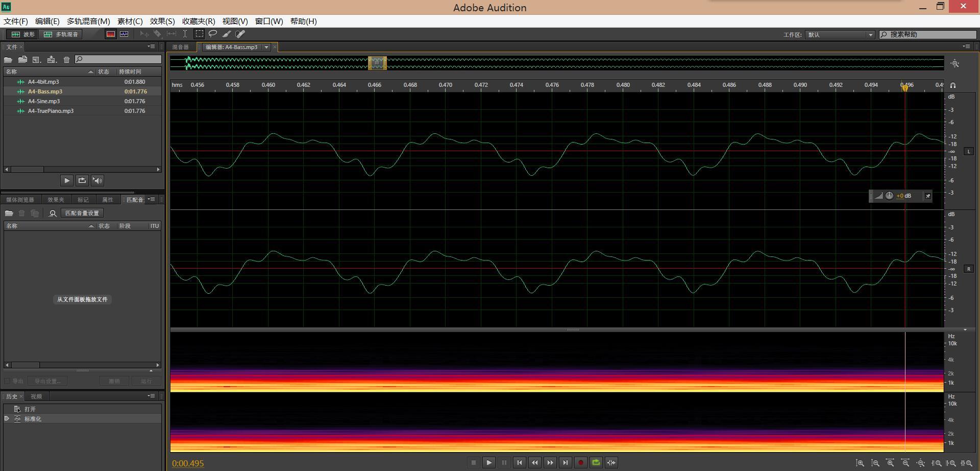Toggle the right channel R button
Screen dimensions: 980x471
click(x=969, y=269)
